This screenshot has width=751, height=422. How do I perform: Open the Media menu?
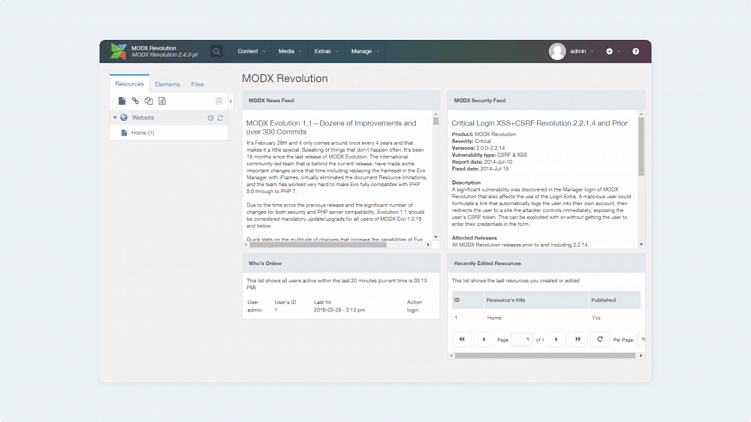[x=290, y=51]
